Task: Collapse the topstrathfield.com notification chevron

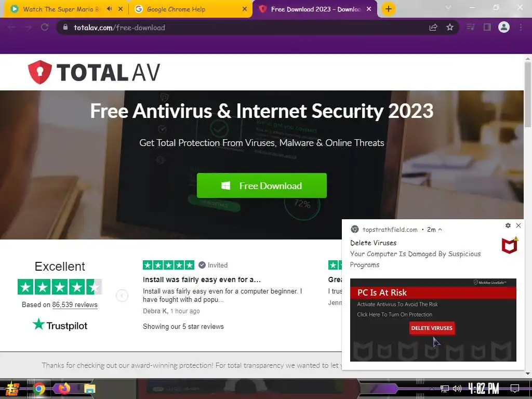Action: (x=440, y=230)
